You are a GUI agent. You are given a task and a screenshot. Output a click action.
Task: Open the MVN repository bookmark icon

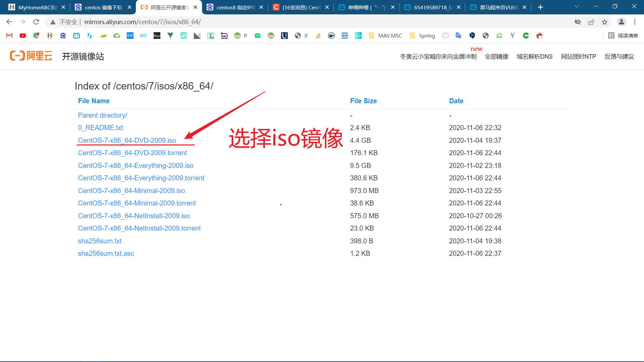pos(345,36)
